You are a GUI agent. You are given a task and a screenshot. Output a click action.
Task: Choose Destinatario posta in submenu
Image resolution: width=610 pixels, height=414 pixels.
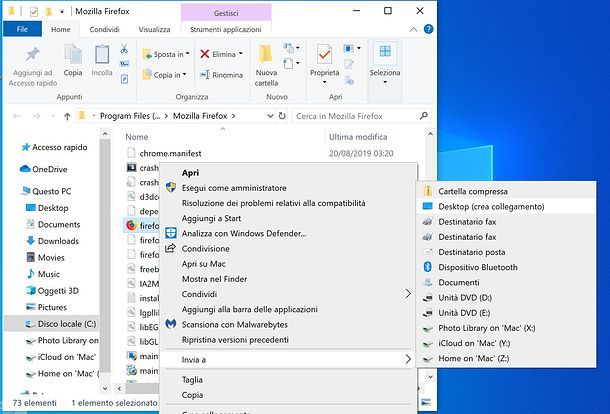point(506,252)
